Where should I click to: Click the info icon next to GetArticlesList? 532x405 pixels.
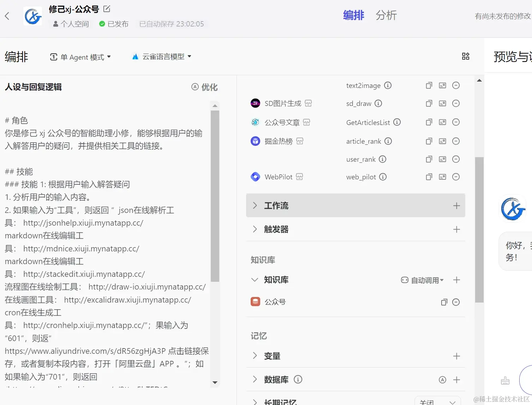tap(397, 122)
